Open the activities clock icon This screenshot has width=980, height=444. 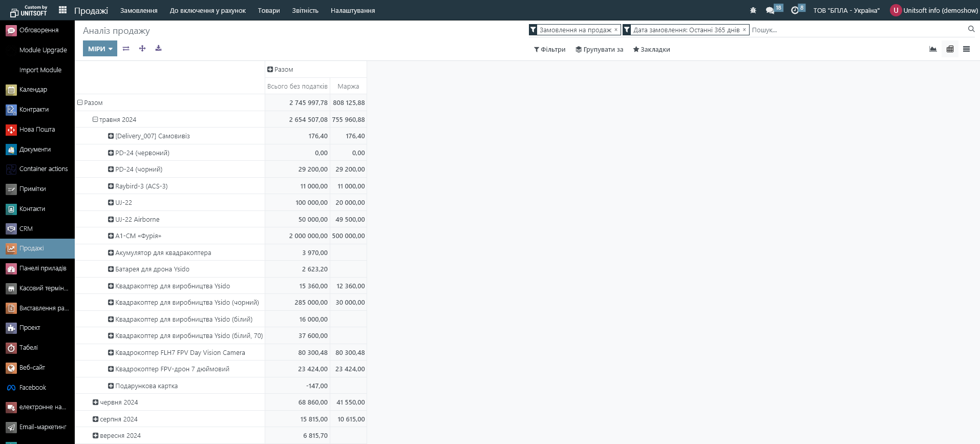pos(795,10)
